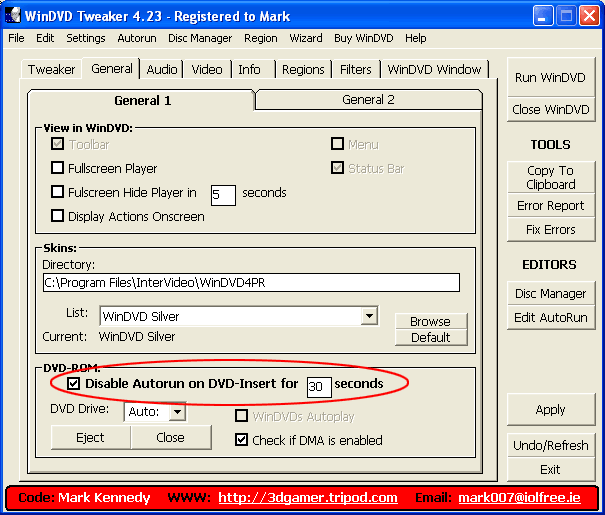
Task: Toggle the Toolbar checkbox
Action: (x=57, y=144)
